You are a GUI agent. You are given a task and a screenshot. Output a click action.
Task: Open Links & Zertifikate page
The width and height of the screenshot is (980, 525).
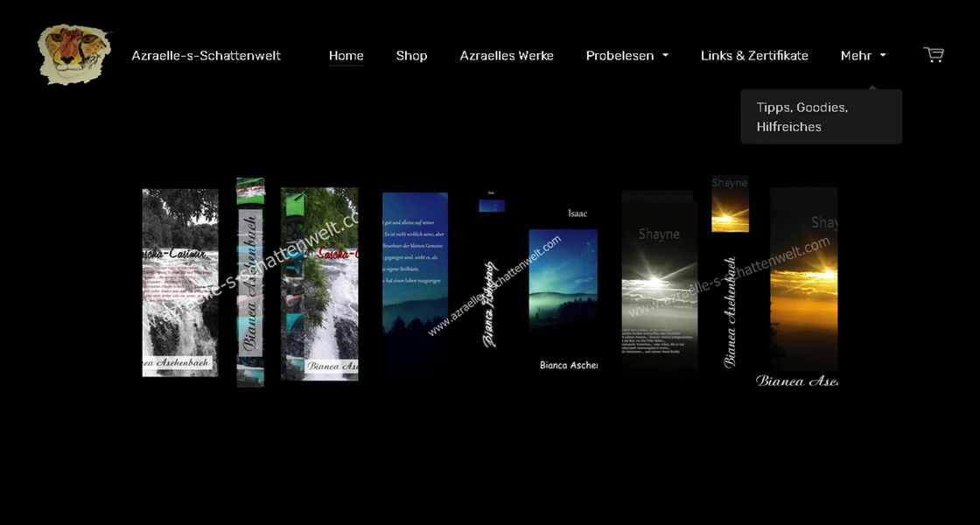coord(754,55)
